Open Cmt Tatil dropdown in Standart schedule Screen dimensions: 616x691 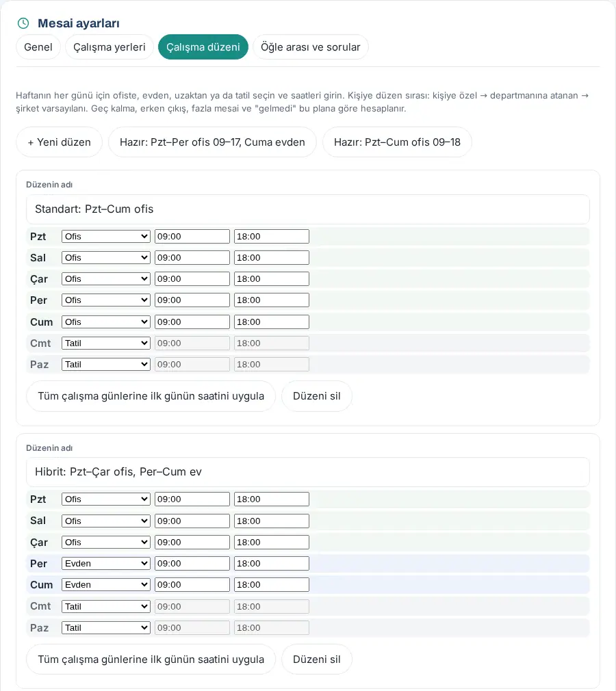coord(106,343)
